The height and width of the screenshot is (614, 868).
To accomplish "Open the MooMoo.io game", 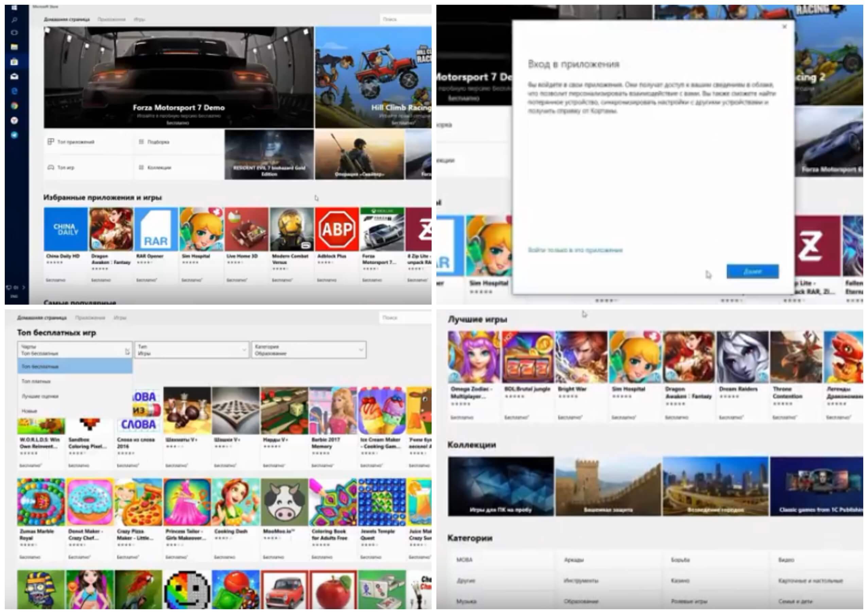I will point(284,519).
